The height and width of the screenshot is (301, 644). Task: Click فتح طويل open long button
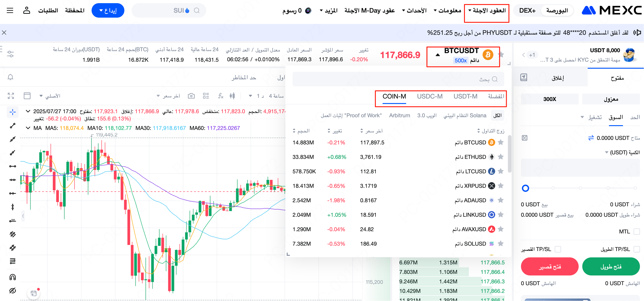coord(611,267)
